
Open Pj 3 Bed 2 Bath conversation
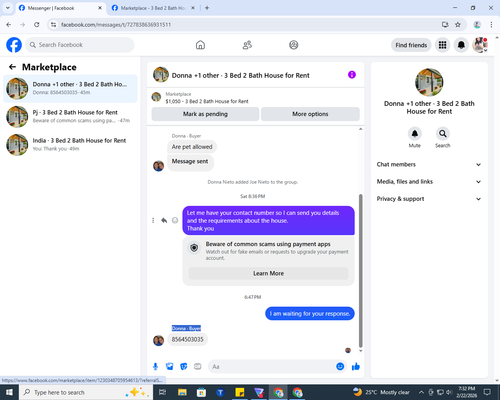[x=70, y=116]
